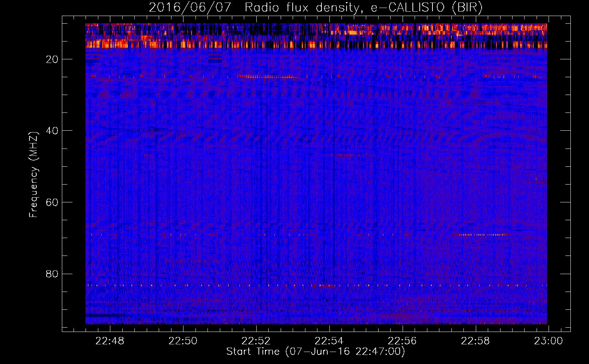
Task: Click the 40 MHz y-axis tick label
Action: (52, 131)
